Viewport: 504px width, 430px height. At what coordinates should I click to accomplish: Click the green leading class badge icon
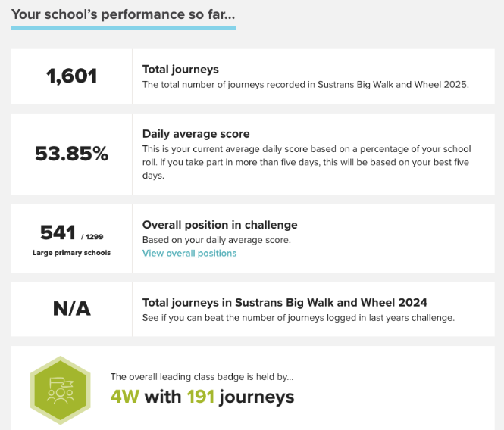tap(61, 390)
